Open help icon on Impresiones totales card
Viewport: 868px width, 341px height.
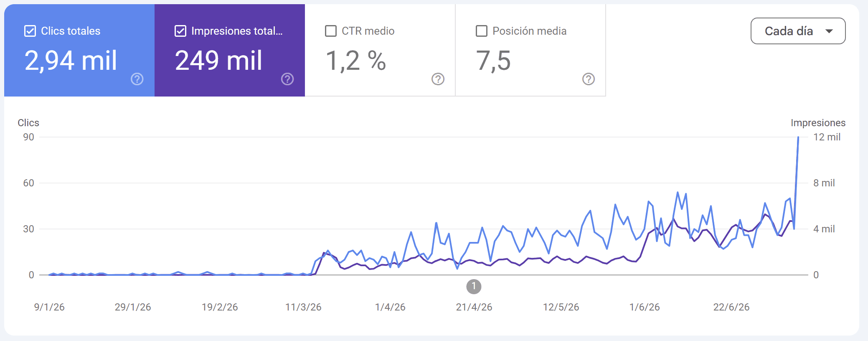coord(287,79)
